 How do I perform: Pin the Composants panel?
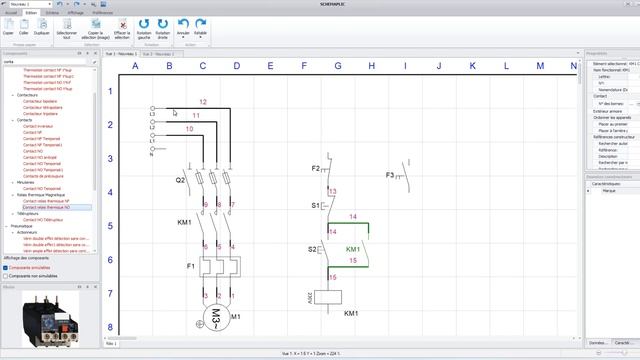pos(87,53)
